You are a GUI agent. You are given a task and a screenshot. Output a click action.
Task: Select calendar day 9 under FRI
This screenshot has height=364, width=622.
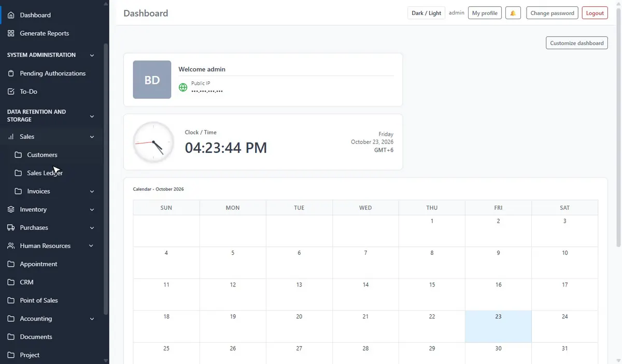[499, 263]
